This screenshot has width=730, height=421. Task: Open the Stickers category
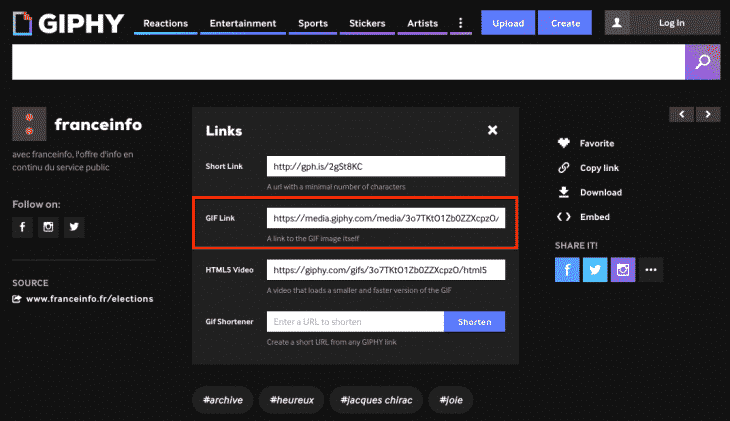click(x=367, y=23)
